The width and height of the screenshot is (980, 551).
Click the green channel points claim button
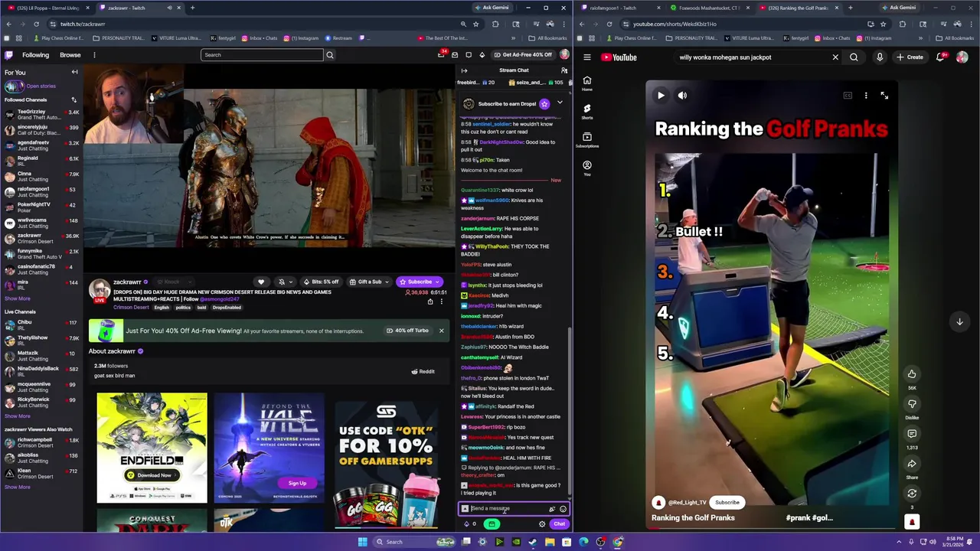tap(492, 524)
